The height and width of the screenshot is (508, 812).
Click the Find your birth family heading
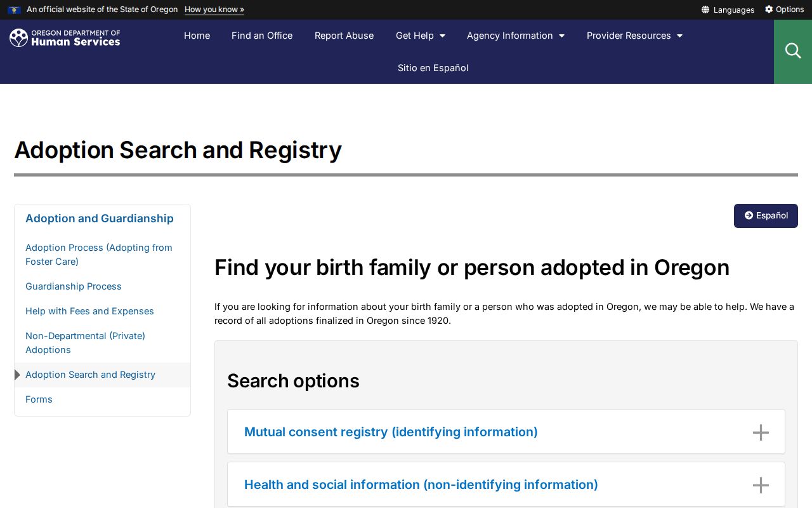(x=472, y=268)
